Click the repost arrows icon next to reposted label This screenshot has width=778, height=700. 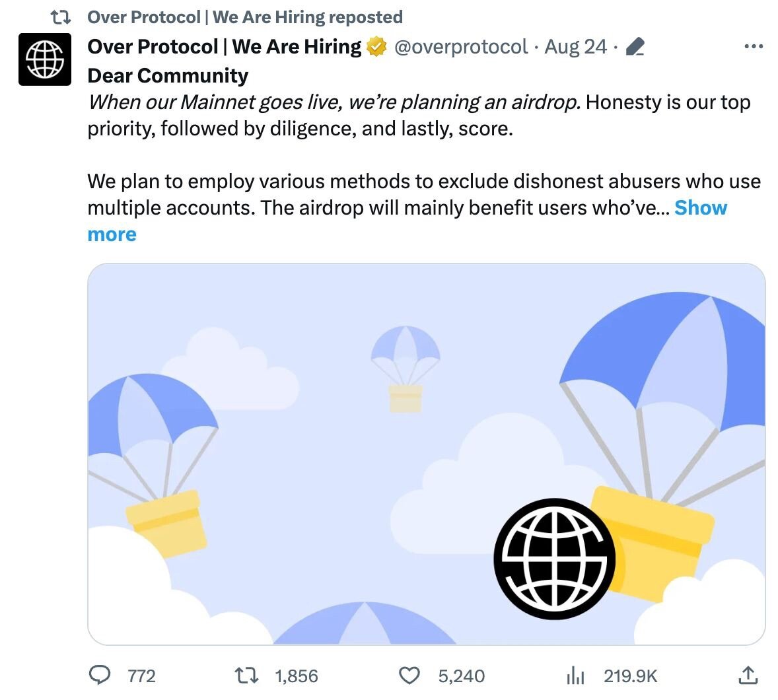click(63, 16)
